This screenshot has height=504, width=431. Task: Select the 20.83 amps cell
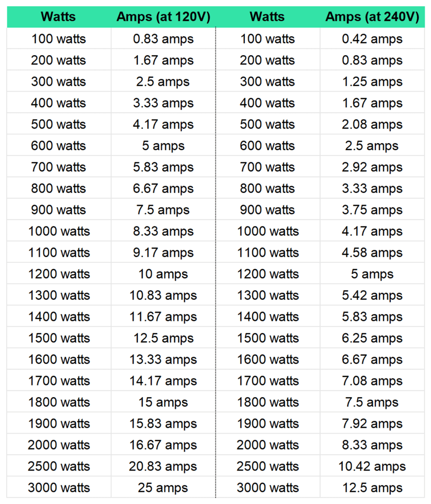click(x=163, y=467)
